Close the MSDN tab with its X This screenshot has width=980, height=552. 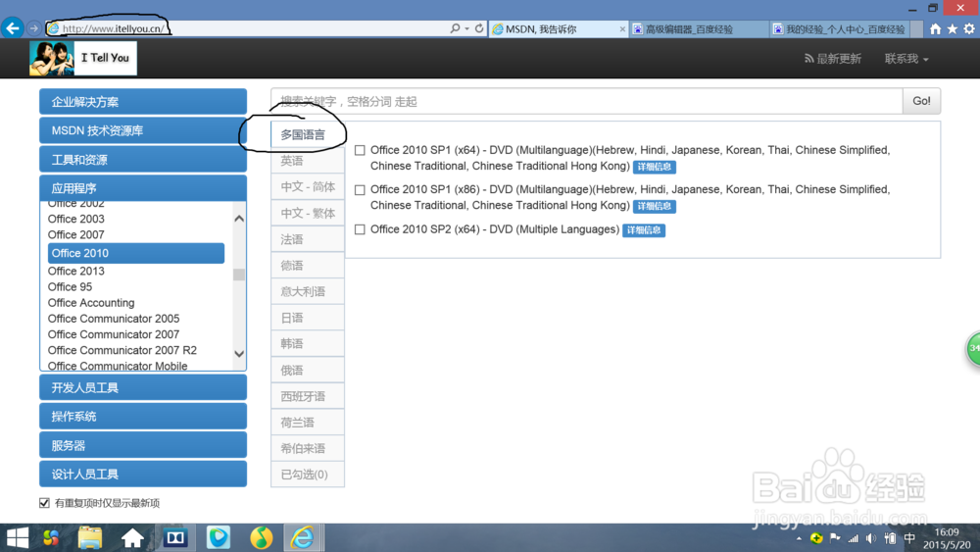click(622, 29)
